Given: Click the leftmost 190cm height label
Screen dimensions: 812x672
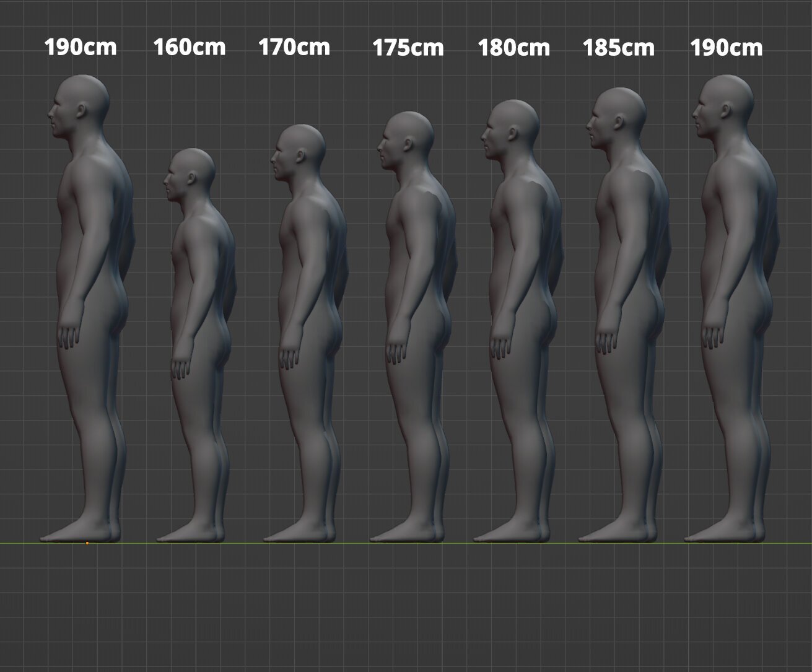Looking at the screenshot, I should (81, 47).
